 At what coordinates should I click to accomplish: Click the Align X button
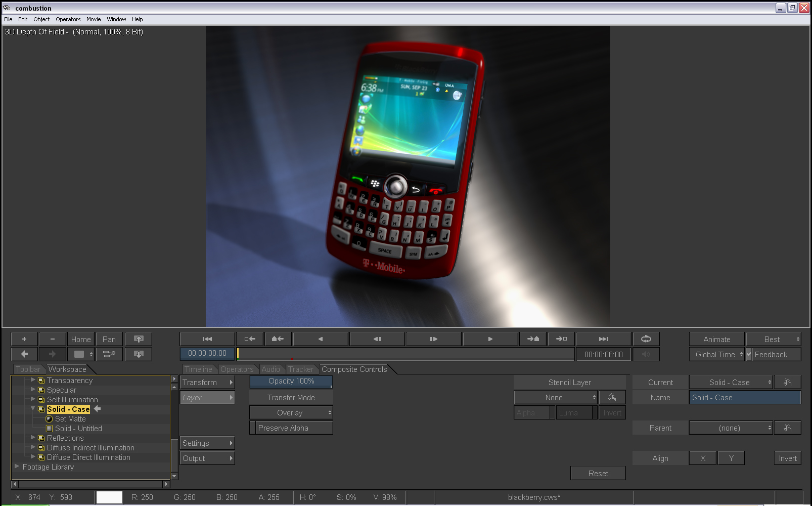pyautogui.click(x=703, y=458)
